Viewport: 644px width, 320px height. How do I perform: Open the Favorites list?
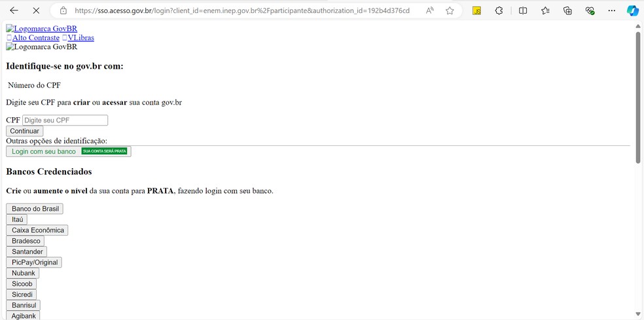(545, 10)
